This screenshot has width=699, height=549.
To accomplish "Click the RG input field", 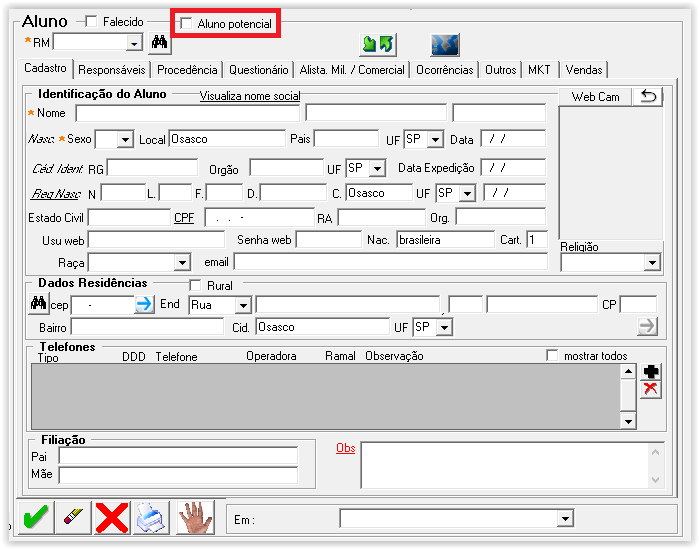I will click(x=152, y=168).
